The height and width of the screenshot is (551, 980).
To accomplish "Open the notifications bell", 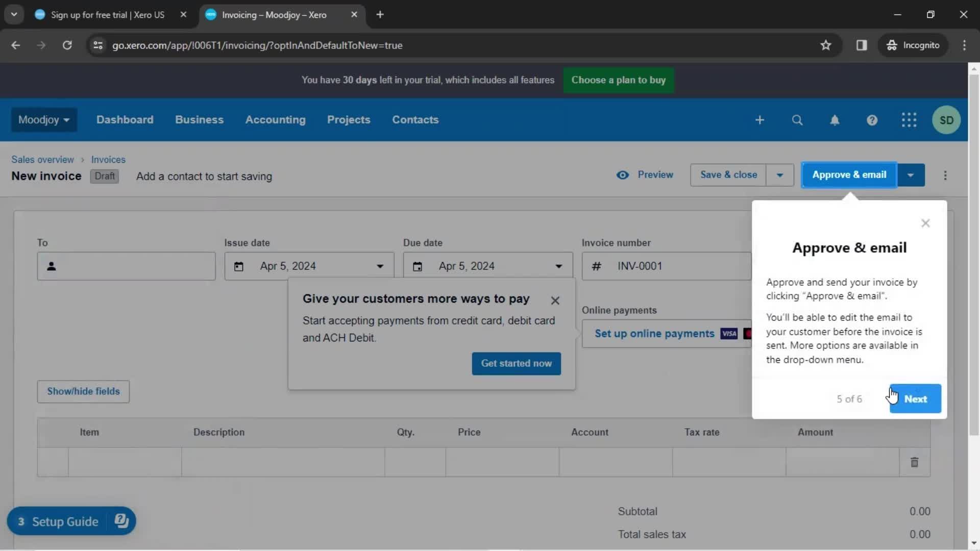I will pyautogui.click(x=835, y=120).
